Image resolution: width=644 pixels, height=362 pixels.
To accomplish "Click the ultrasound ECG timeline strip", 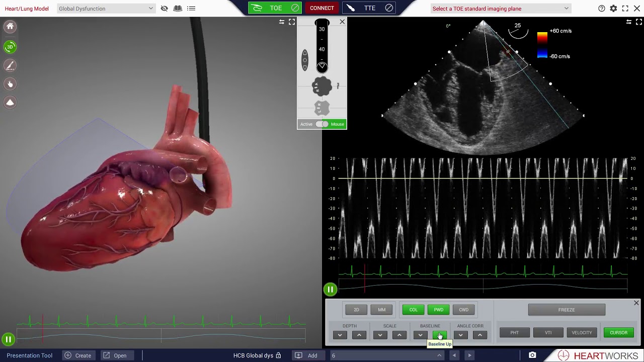I will [x=483, y=286].
